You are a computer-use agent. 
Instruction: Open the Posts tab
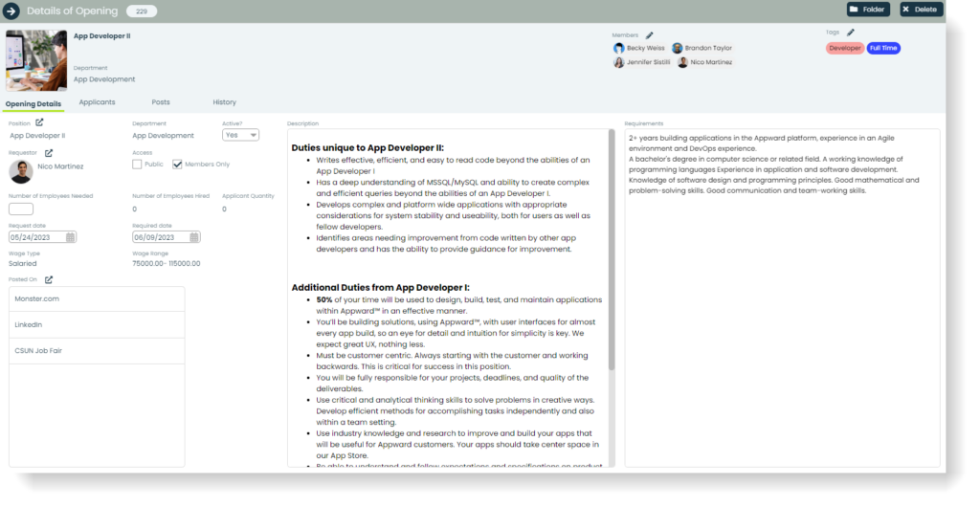[161, 101]
